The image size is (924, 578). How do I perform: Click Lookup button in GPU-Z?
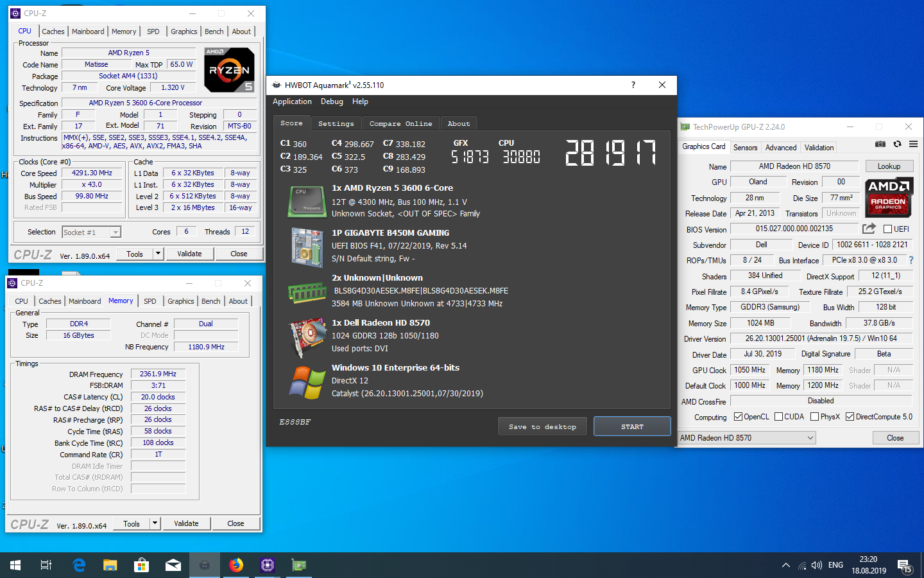pyautogui.click(x=889, y=166)
